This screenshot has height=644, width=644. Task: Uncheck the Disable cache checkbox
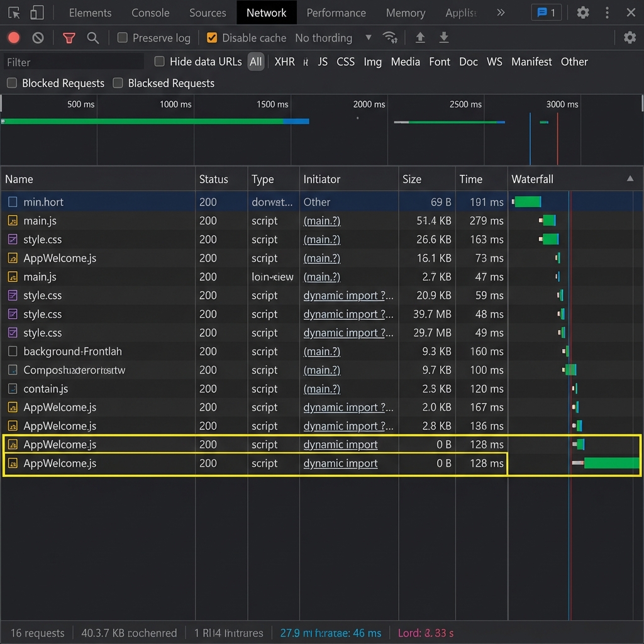point(212,38)
